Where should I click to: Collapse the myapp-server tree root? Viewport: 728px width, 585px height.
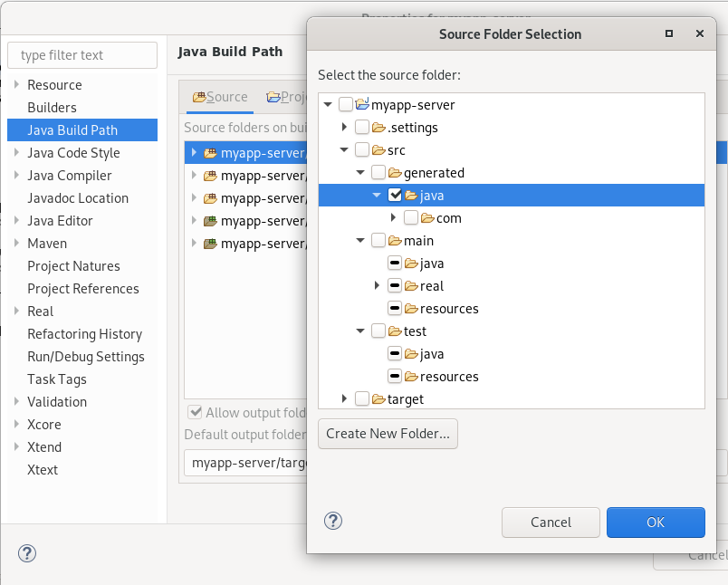(329, 104)
